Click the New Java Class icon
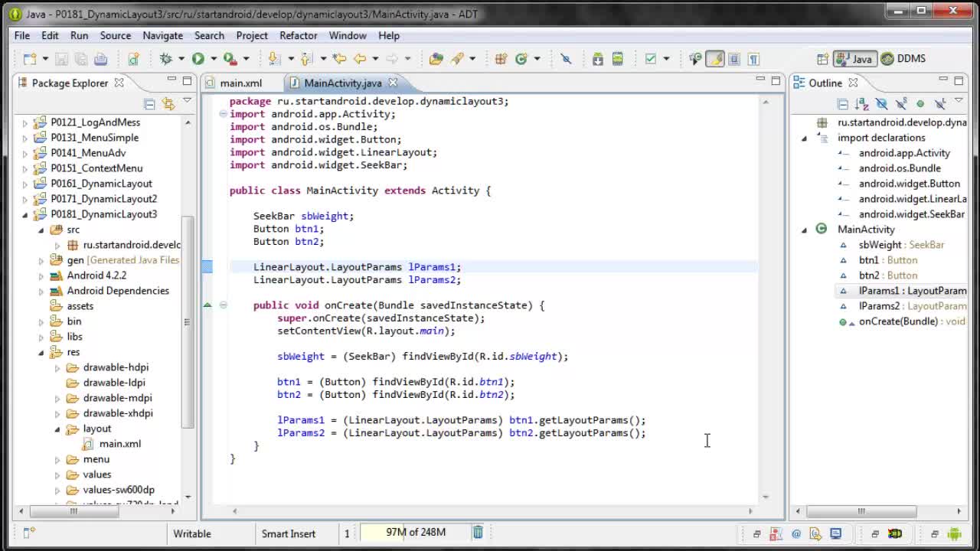The height and width of the screenshot is (551, 980). click(x=521, y=59)
